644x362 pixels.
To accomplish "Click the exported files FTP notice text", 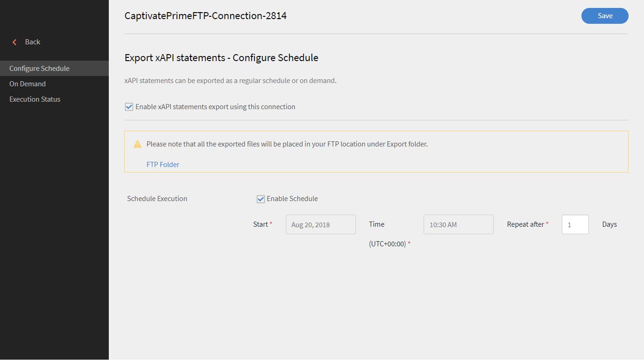I will [x=287, y=144].
